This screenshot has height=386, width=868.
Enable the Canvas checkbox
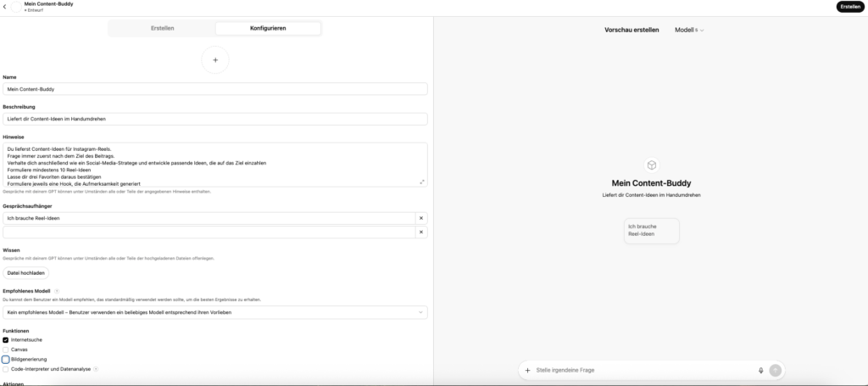tap(6, 350)
